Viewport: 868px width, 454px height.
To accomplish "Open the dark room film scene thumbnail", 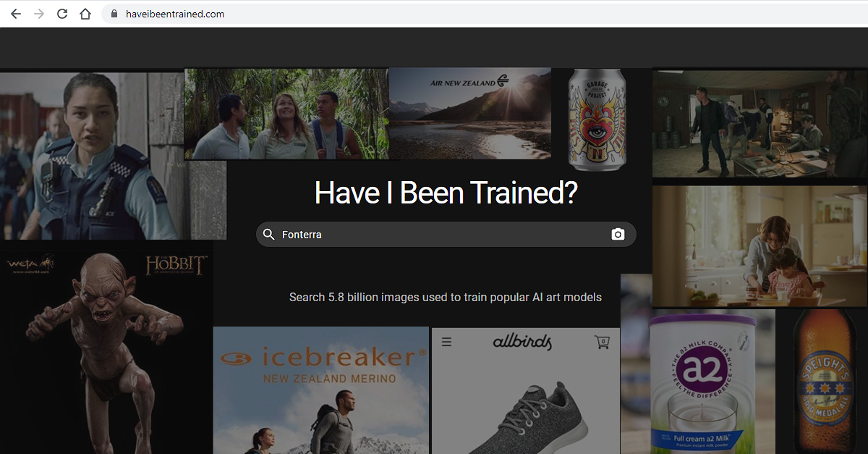I will (759, 123).
